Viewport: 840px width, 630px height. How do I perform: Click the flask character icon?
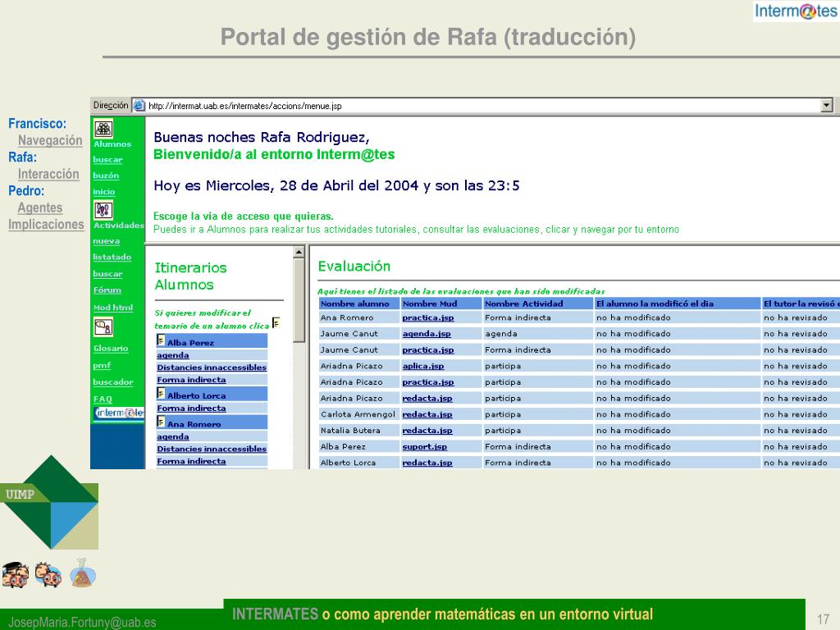coord(83,573)
